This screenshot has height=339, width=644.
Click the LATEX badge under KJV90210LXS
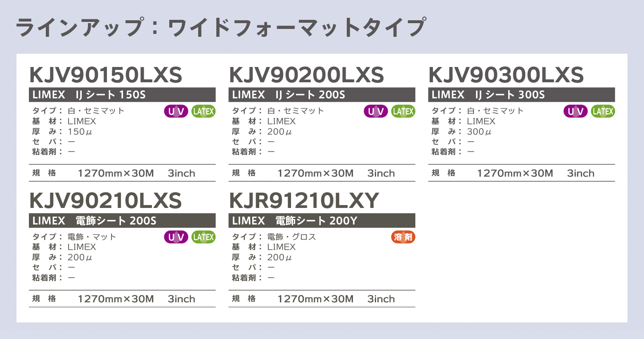tap(204, 237)
